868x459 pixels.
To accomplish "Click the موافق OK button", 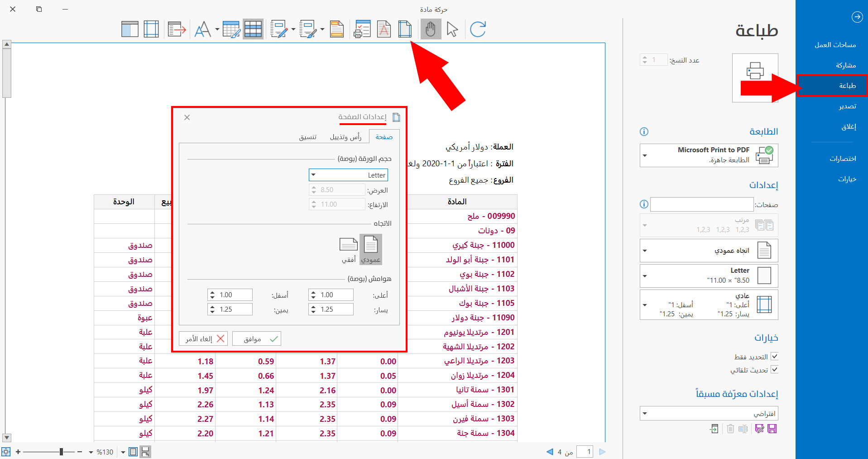I will (x=257, y=338).
